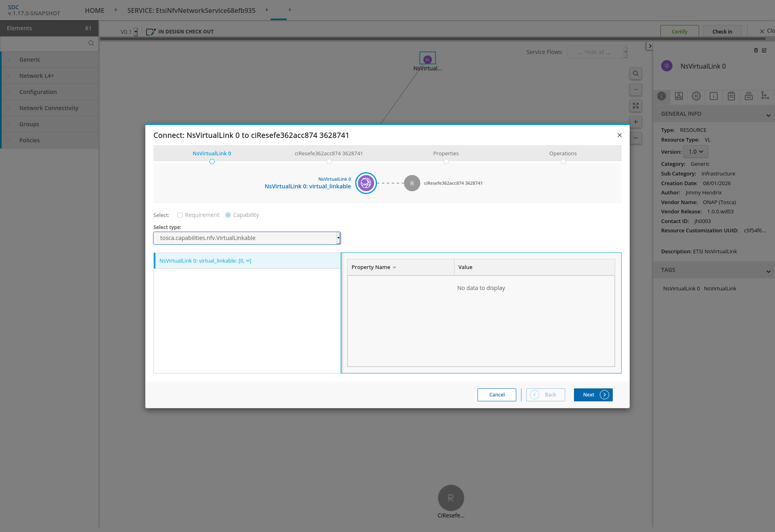This screenshot has width=775, height=532.
Task: Expand the arrow after HOME in the breadcrumb
Action: pyautogui.click(x=116, y=10)
